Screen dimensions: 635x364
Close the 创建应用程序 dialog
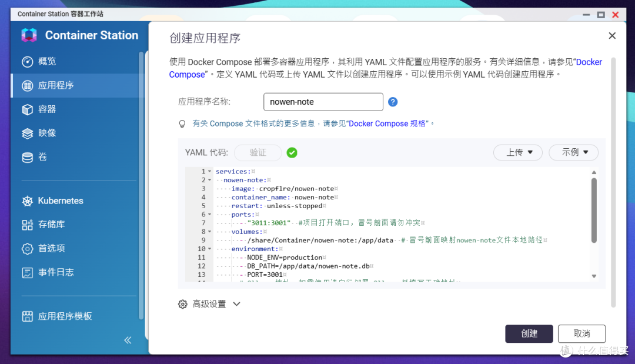pyautogui.click(x=612, y=36)
